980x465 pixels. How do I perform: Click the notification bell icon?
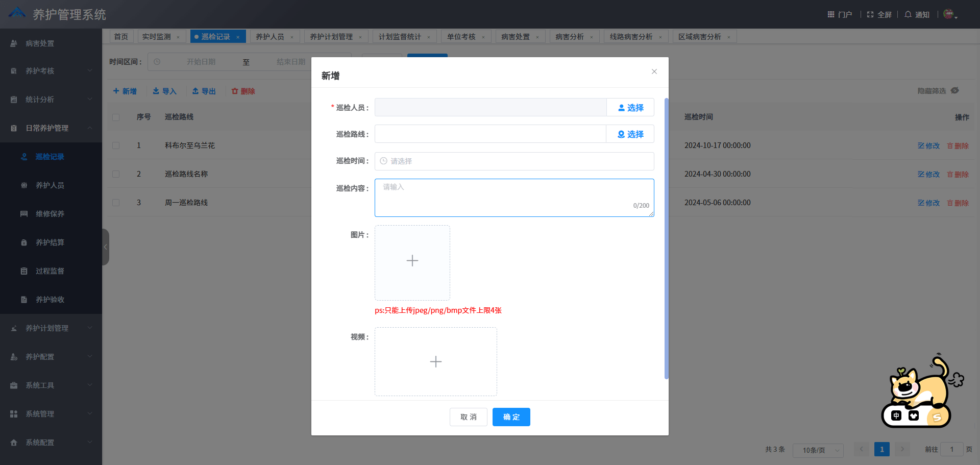coord(908,14)
